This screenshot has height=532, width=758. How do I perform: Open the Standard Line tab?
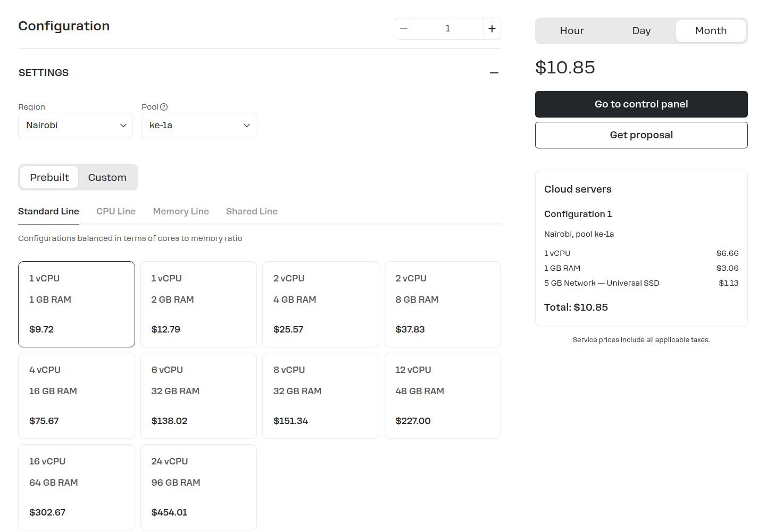[48, 212]
